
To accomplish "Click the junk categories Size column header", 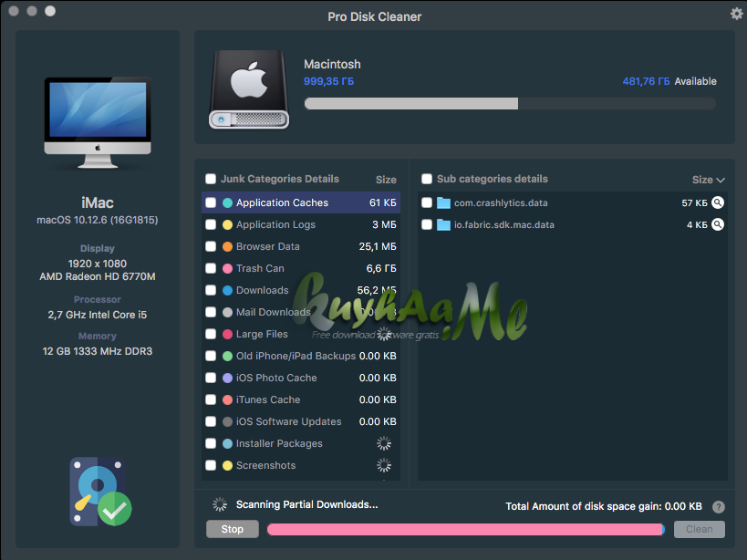I will [386, 180].
